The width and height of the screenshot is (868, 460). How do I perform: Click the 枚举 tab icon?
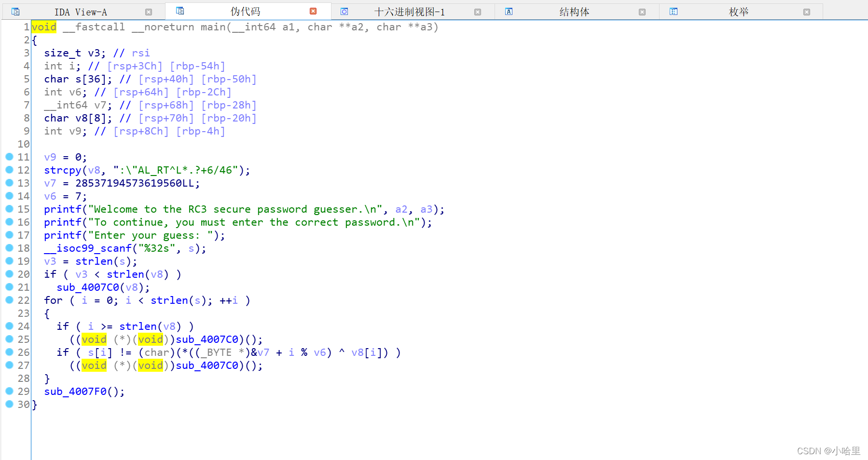coord(674,12)
